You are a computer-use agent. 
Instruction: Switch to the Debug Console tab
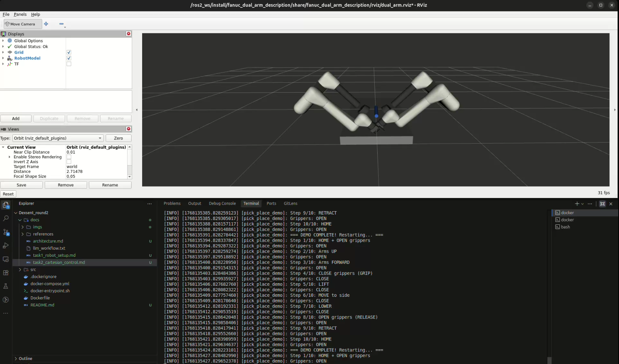coord(222,203)
